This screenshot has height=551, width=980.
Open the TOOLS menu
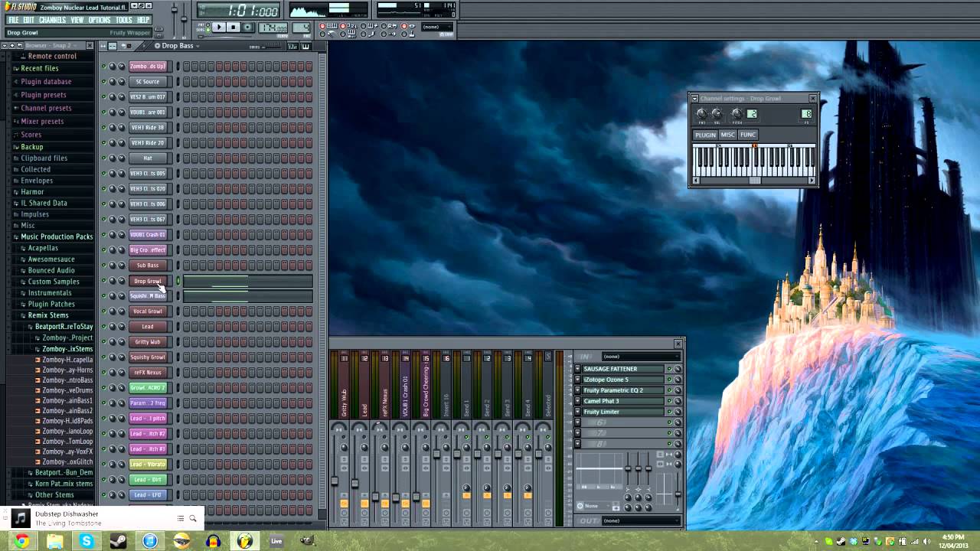(x=124, y=20)
